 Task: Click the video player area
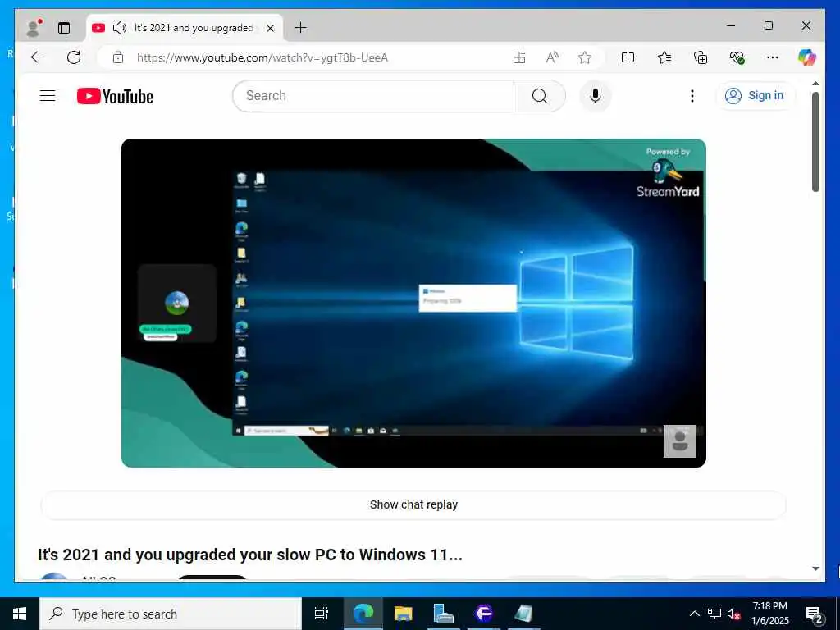point(413,303)
